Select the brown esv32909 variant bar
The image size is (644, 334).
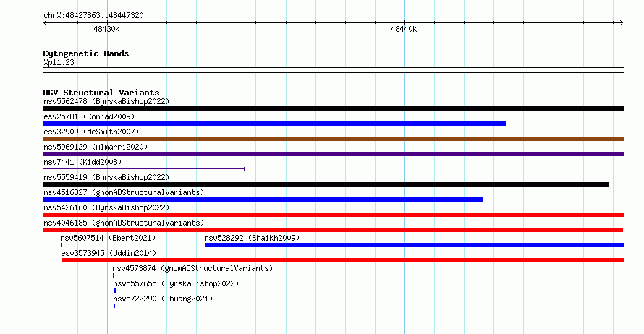coord(333,139)
